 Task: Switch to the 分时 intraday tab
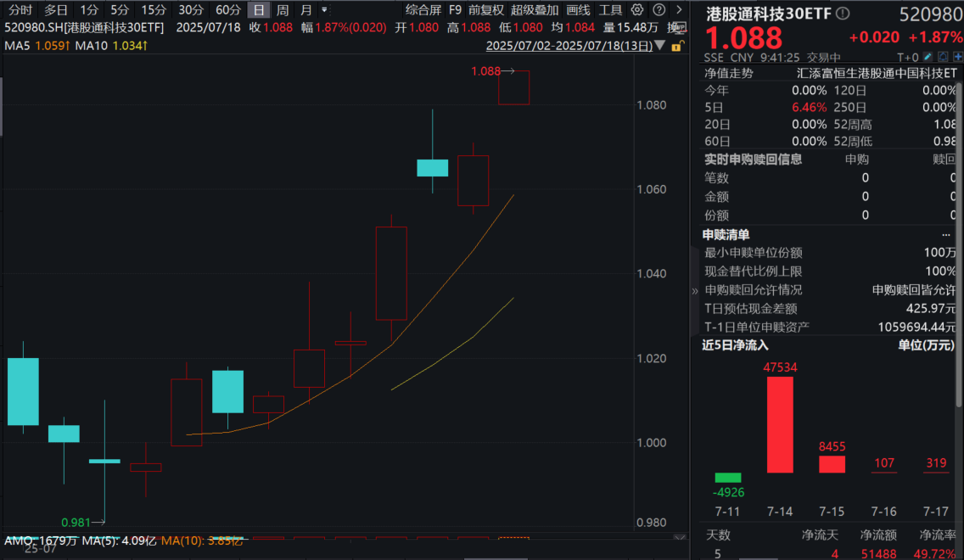point(19,9)
